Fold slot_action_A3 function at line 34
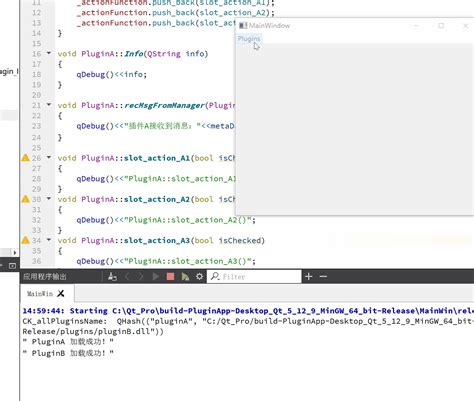This screenshot has height=401, width=474. pos(49,240)
